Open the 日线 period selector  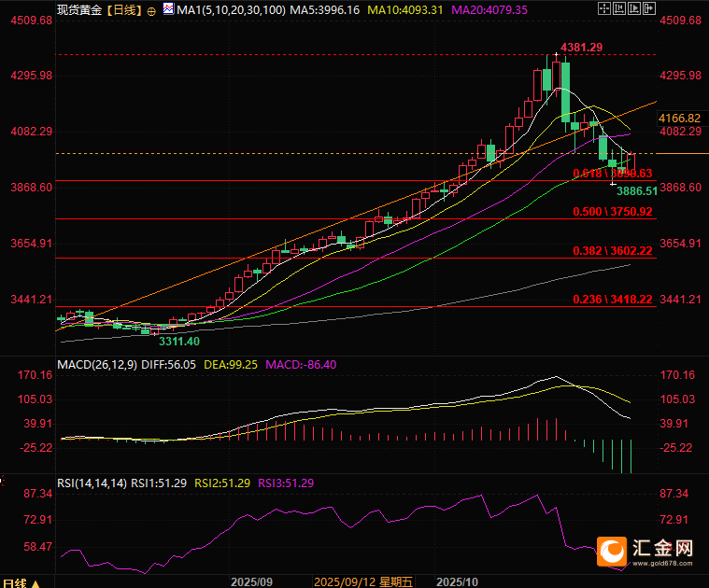[21, 582]
